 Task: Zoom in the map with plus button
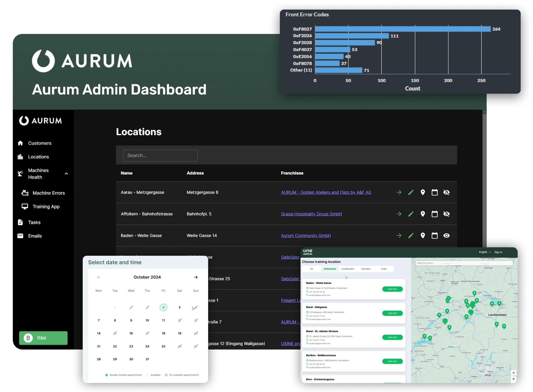click(x=513, y=379)
